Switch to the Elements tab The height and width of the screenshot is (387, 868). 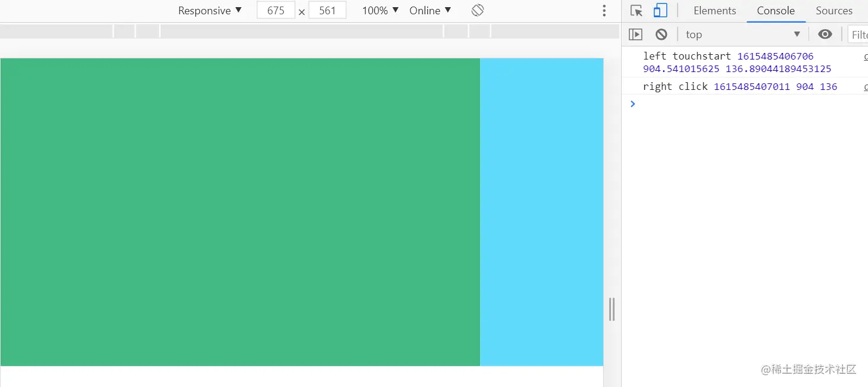coord(715,11)
